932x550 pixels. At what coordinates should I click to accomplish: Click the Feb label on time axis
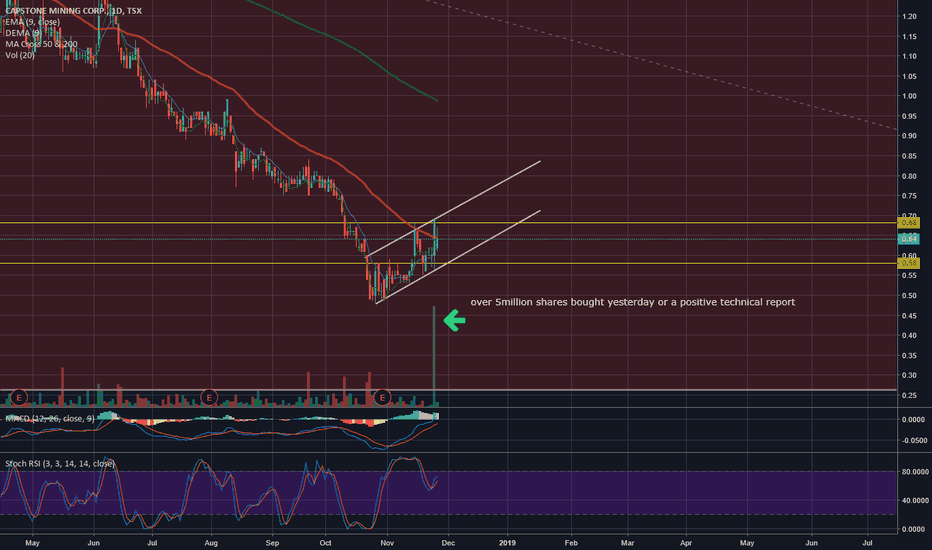[571, 542]
